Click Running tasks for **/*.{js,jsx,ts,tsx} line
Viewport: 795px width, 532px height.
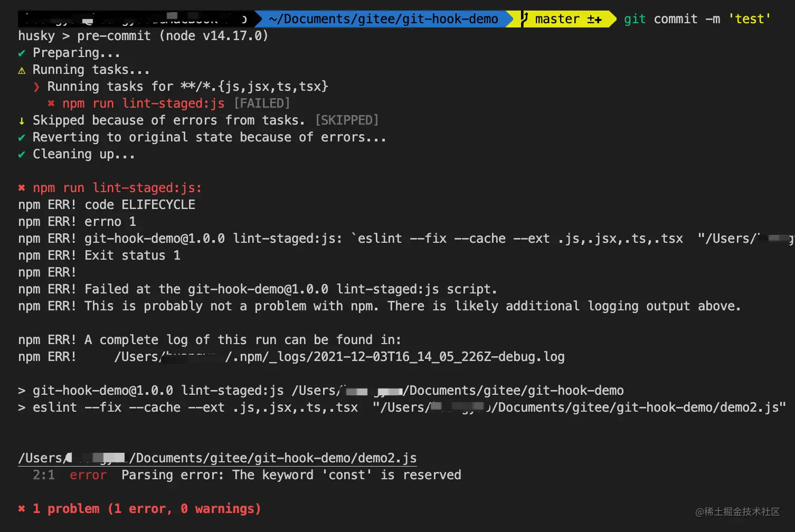pos(187,87)
